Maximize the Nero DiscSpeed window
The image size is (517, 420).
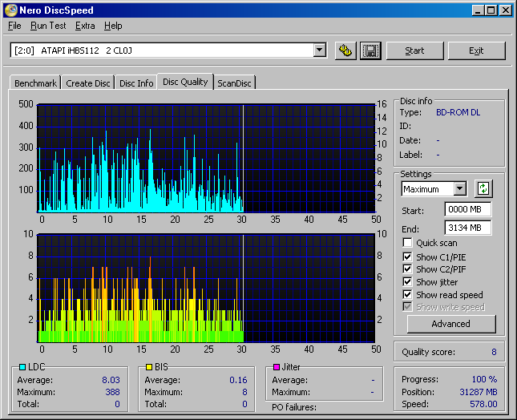[491, 10]
